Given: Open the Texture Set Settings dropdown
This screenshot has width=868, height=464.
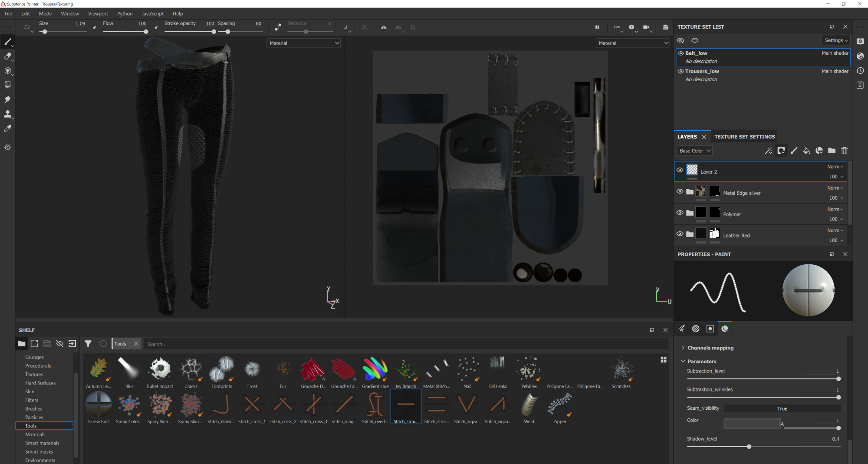Looking at the screenshot, I should (x=836, y=40).
